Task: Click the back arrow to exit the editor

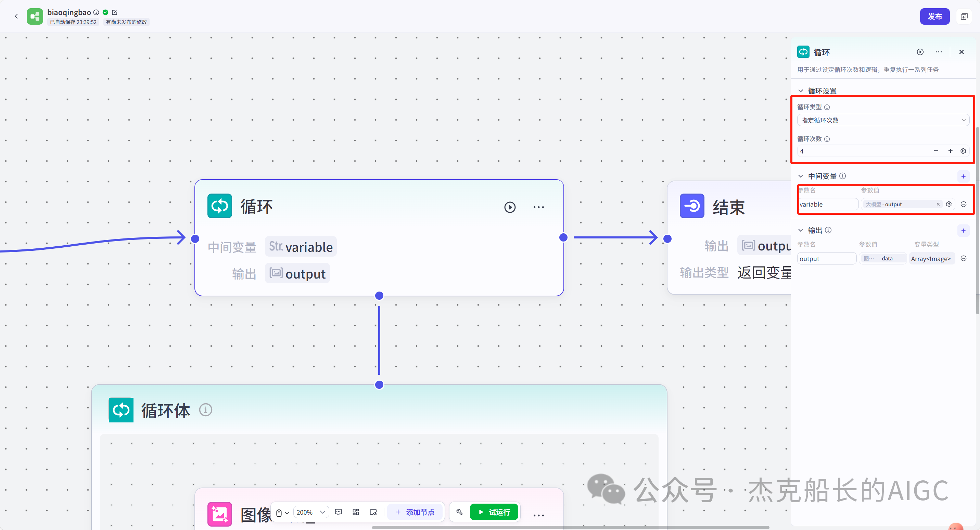Action: pos(16,16)
